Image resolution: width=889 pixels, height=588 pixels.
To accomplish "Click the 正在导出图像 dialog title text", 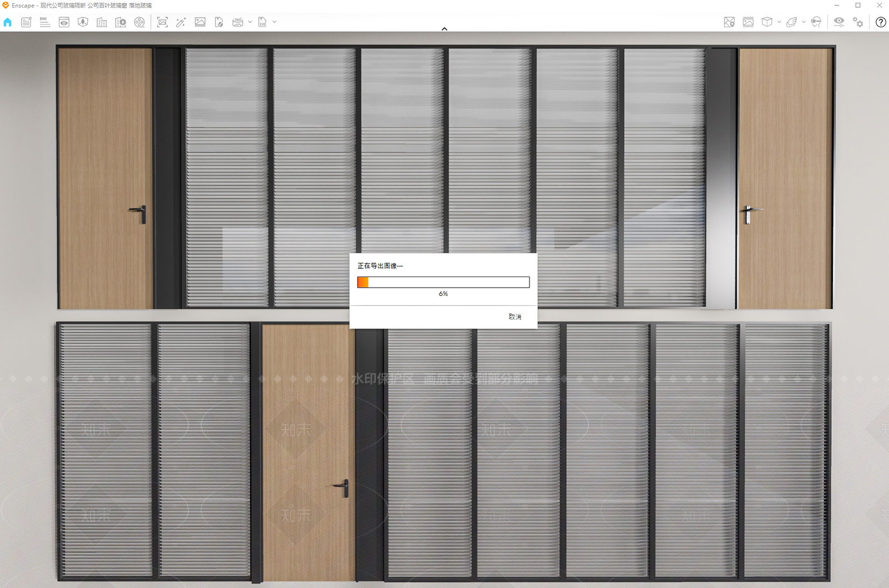I will click(x=380, y=266).
